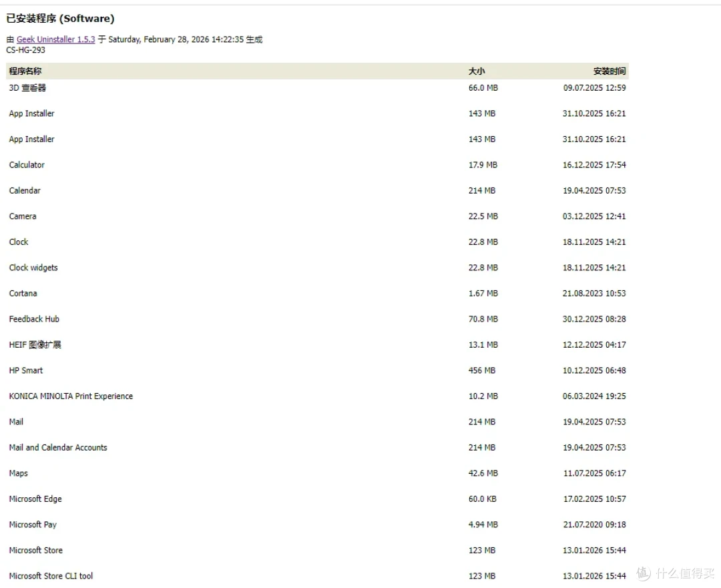Screen dimensions: 721x588
Task: Click the 17.9 MB size value
Action: [x=483, y=165]
